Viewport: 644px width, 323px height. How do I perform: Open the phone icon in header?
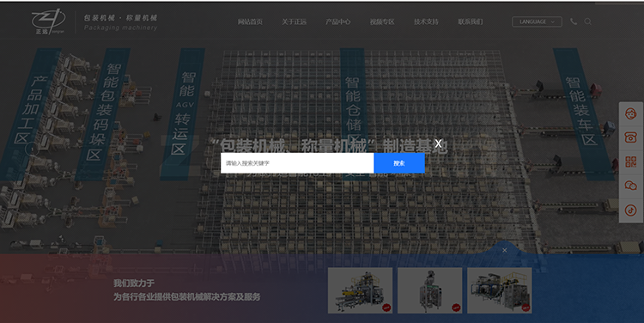pyautogui.click(x=574, y=21)
